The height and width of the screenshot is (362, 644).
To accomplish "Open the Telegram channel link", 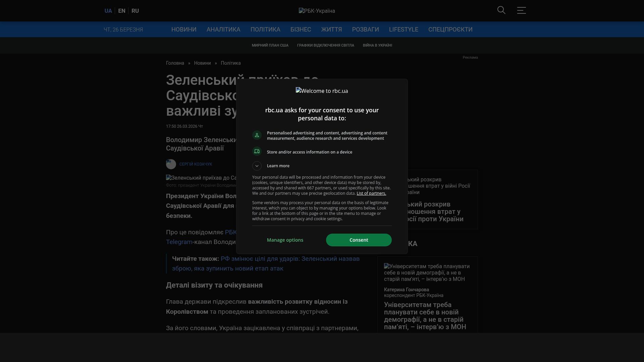I will point(179,242).
